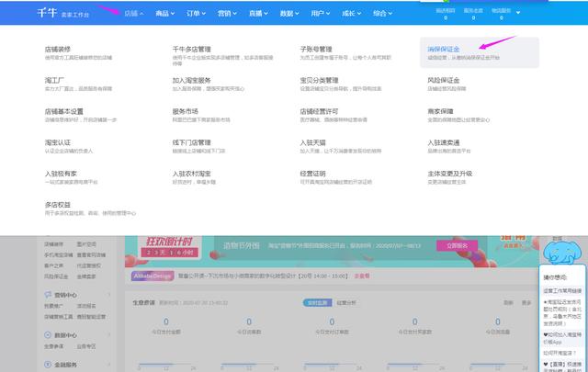Click the 千牛 logo in header
This screenshot has width=588, height=372.
[x=47, y=13]
